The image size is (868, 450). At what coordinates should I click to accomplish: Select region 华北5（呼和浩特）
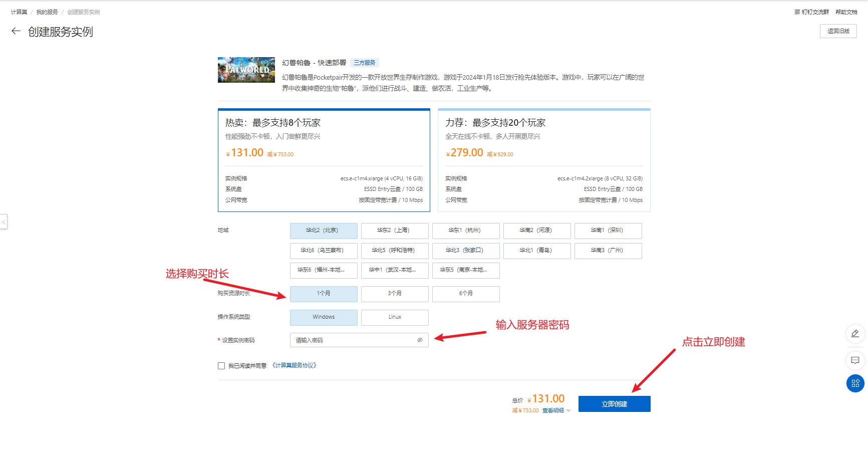pyautogui.click(x=395, y=251)
